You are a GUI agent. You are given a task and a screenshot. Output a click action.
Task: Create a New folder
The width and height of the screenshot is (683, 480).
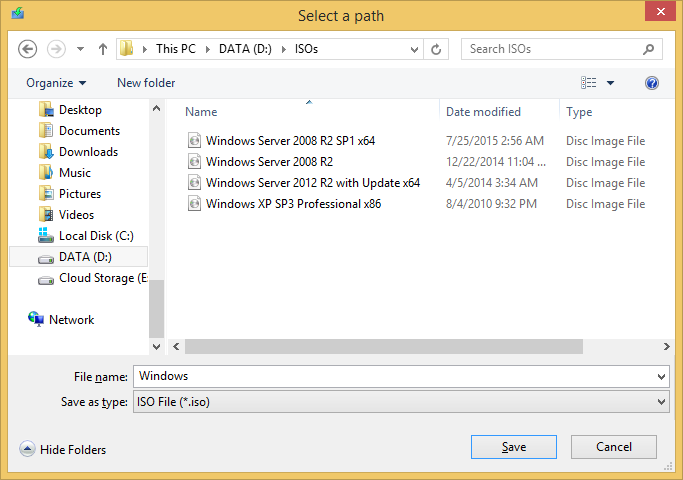tap(146, 83)
